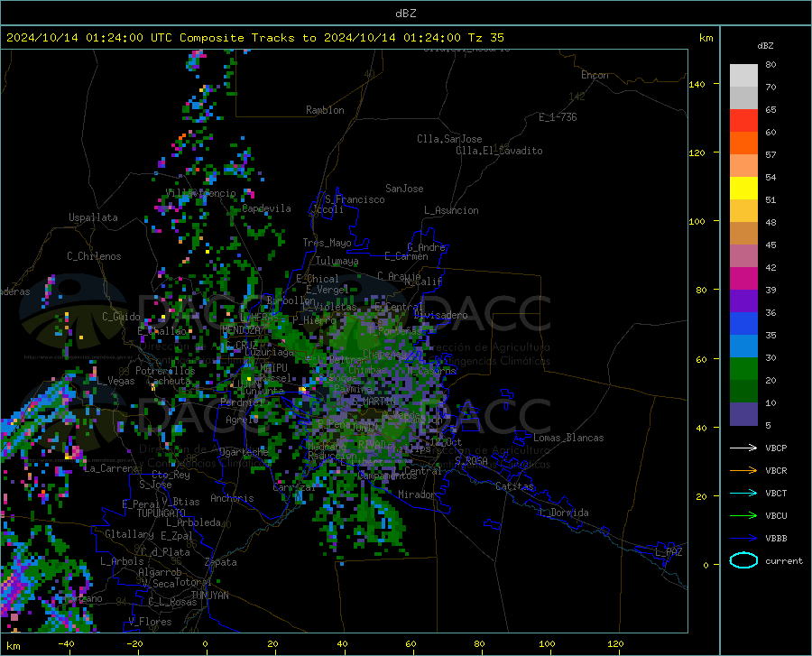812x656 pixels.
Task: Select the light gray 70 dBZ swatch
Action: [743, 76]
